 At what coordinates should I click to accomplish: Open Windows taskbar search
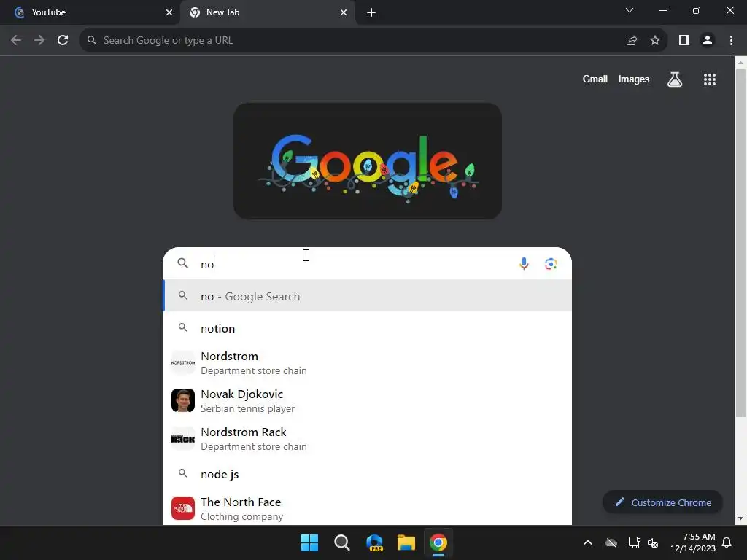click(x=341, y=542)
